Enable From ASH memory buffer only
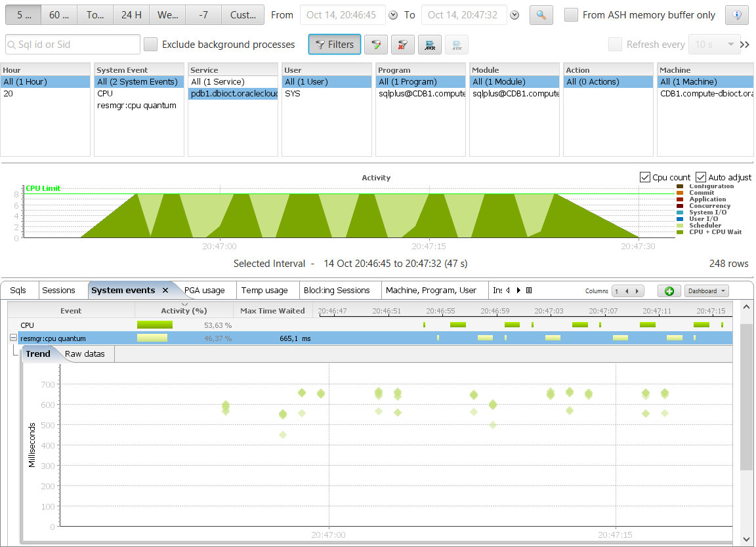This screenshot has height=547, width=756. tap(572, 14)
